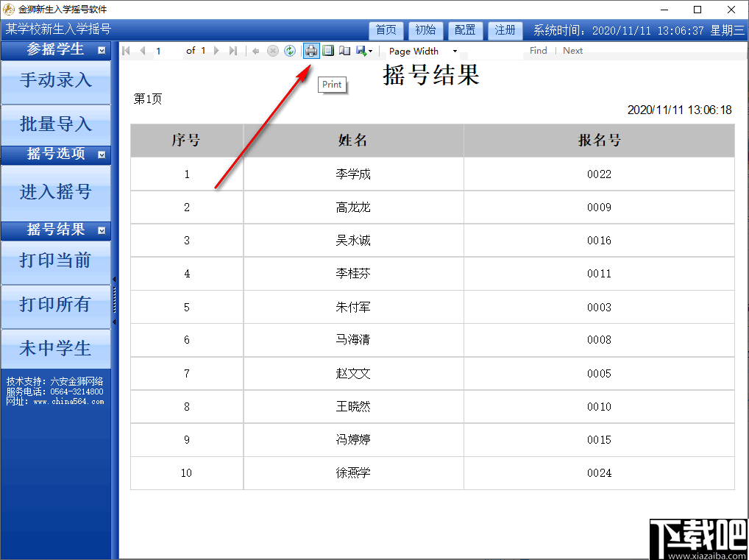Click the 进入摇号 sidebar button

click(56, 192)
